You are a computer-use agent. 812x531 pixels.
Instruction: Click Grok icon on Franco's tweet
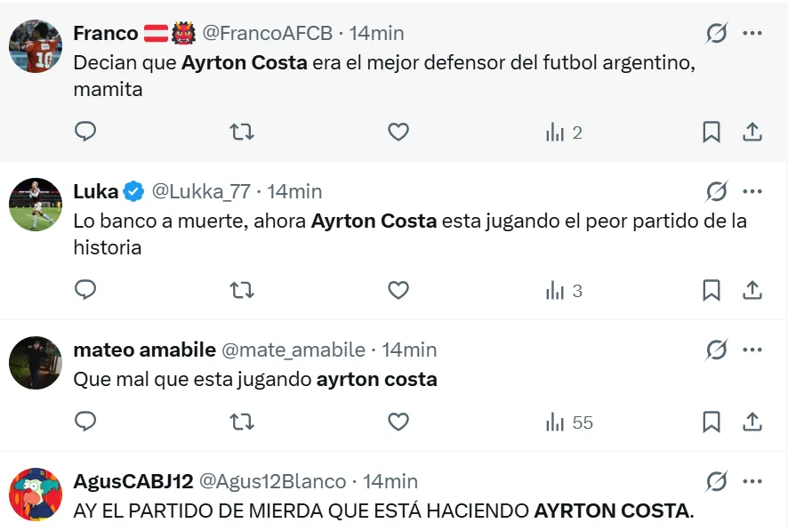click(716, 34)
